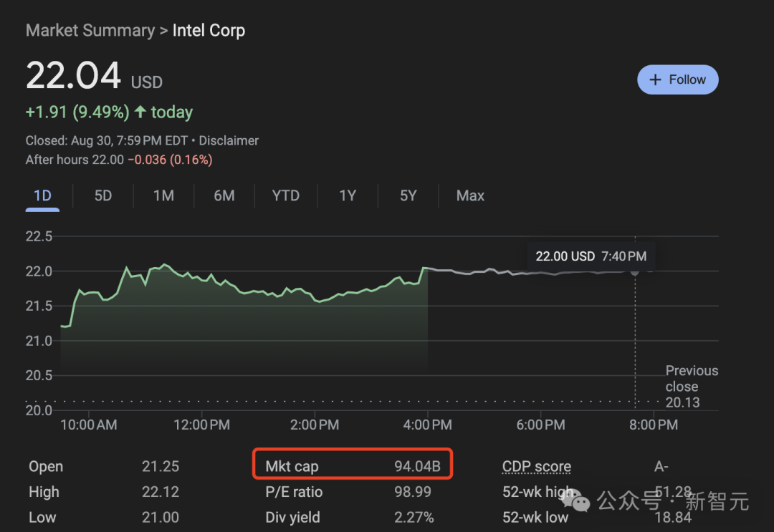Screen dimensions: 774x532
Task: Show the Max chart range
Action: (x=470, y=195)
